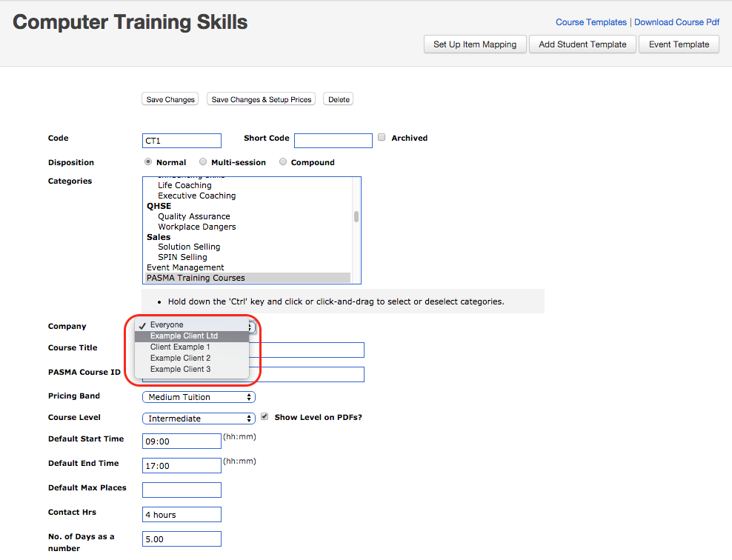The image size is (732, 560).
Task: Click the Set Up Item Mapping button
Action: pos(475,44)
